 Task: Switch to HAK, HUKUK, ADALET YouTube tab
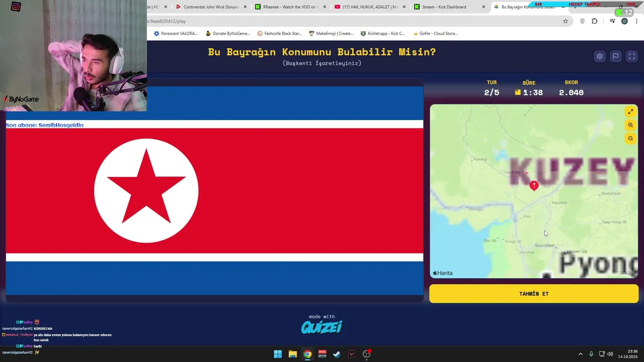pos(370,7)
